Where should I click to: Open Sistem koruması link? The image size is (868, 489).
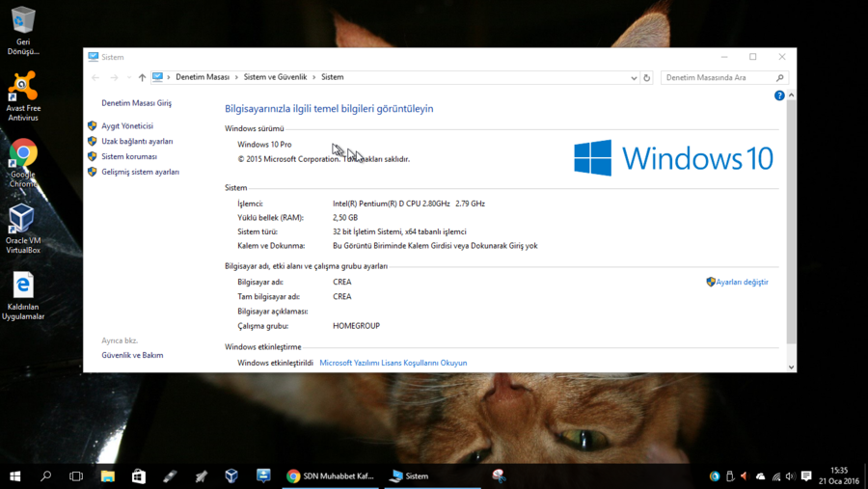coord(129,156)
